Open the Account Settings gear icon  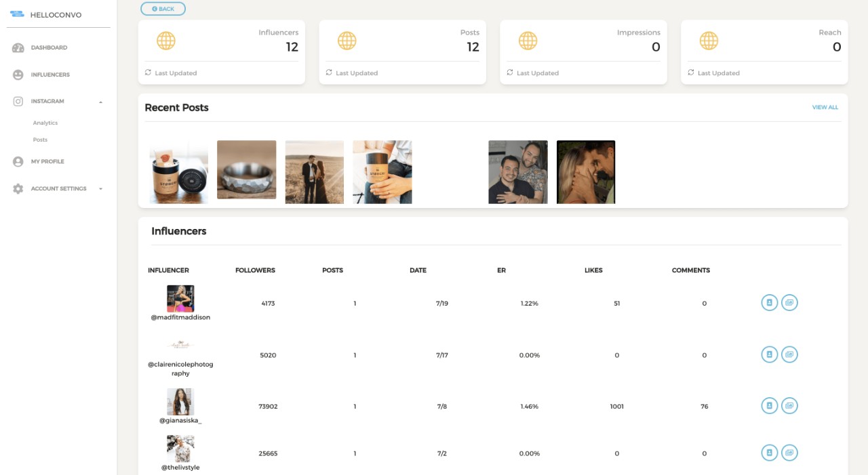point(17,188)
